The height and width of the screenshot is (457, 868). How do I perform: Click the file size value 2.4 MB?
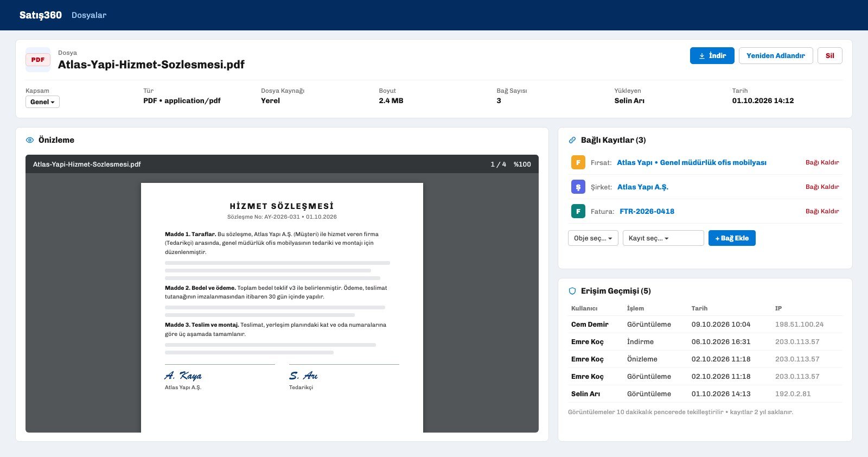(391, 100)
